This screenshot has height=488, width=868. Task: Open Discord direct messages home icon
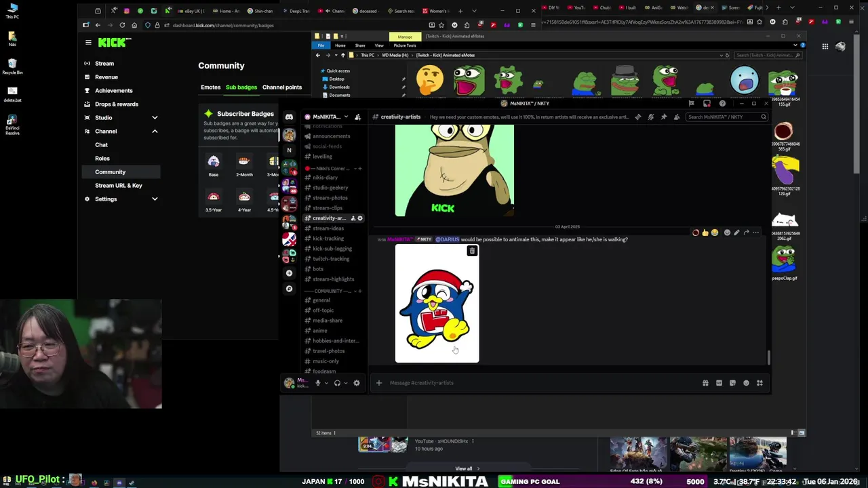[x=289, y=117]
